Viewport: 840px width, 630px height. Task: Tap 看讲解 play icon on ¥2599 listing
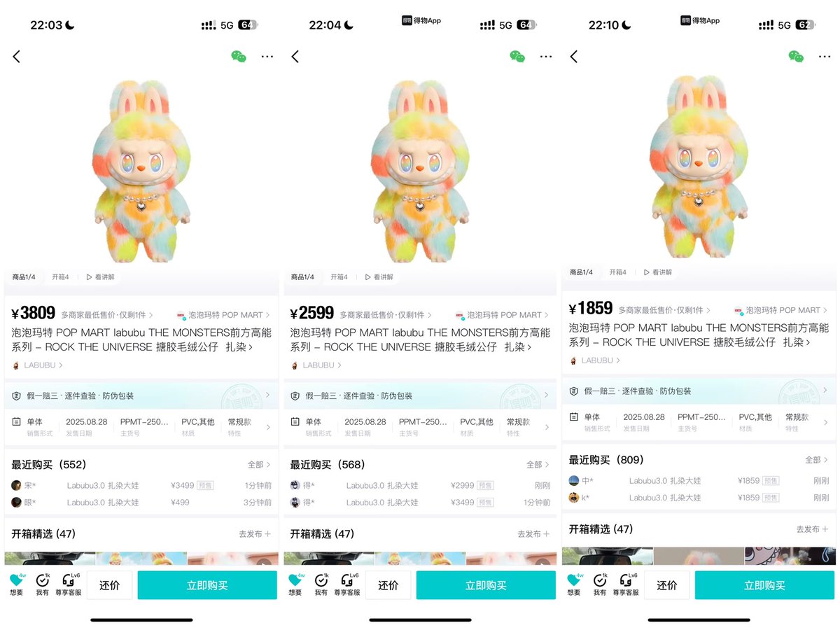click(368, 277)
